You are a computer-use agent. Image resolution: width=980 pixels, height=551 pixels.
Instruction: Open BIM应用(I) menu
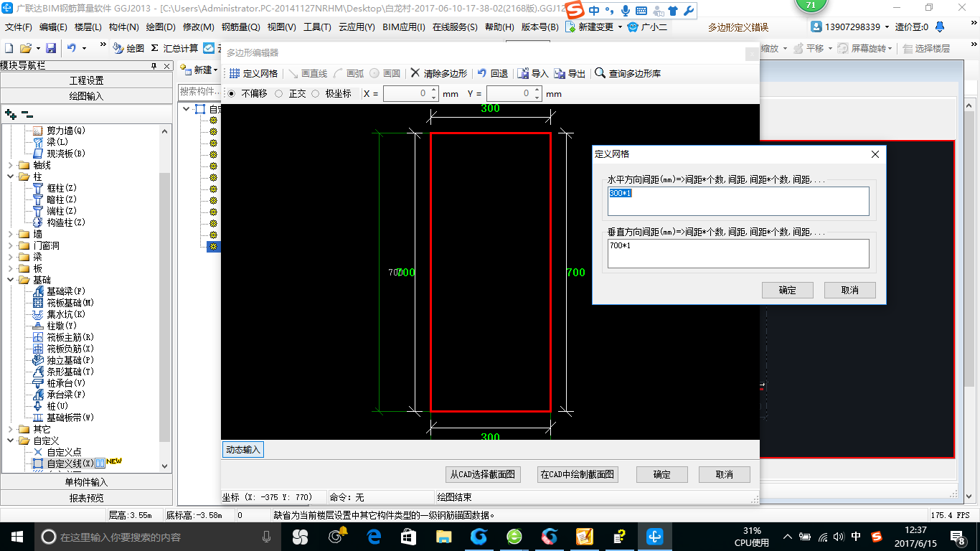pos(404,27)
